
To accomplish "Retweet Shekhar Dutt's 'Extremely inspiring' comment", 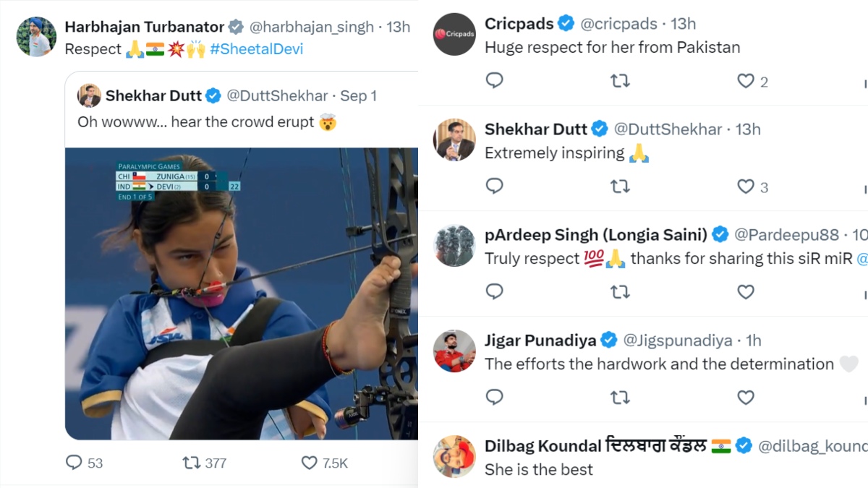I will click(620, 187).
